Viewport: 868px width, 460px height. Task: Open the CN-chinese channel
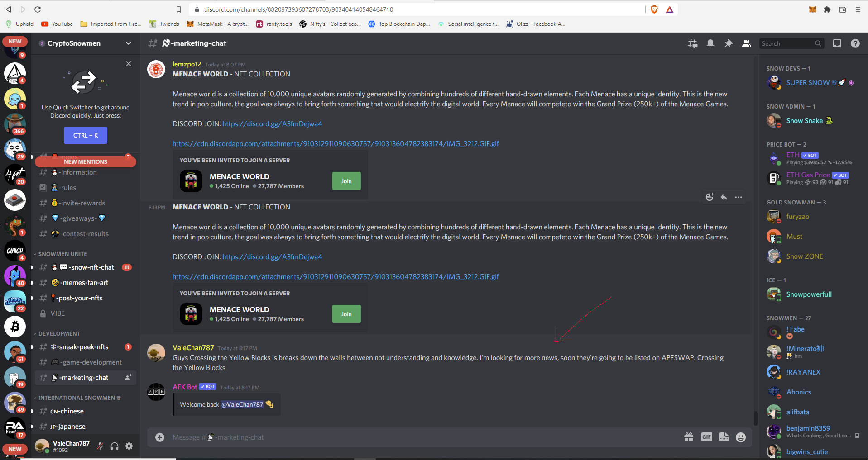(86, 411)
